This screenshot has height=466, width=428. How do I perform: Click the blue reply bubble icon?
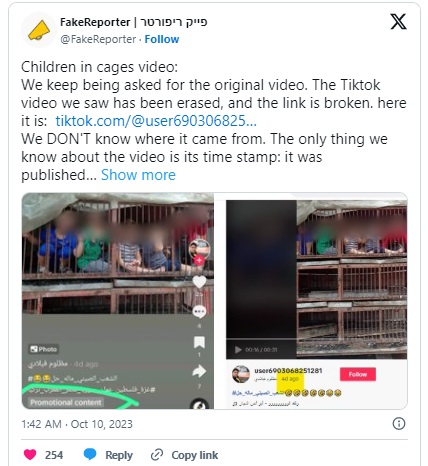click(x=90, y=454)
